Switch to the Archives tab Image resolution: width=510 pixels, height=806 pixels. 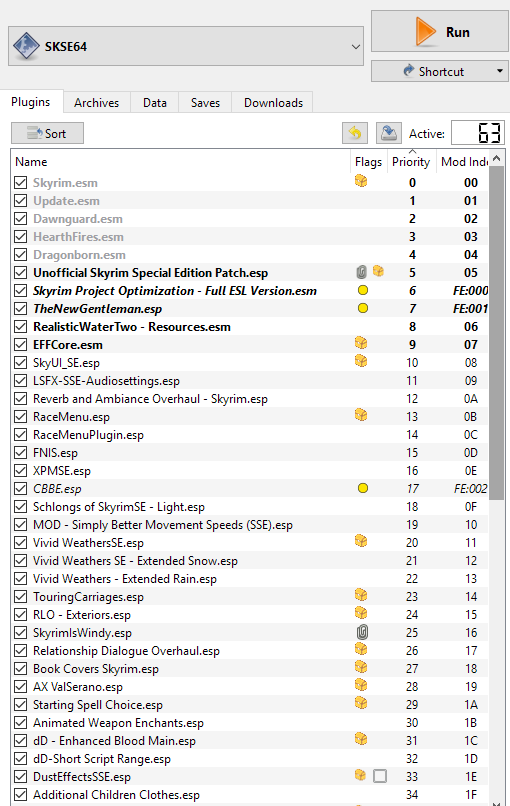pos(97,103)
